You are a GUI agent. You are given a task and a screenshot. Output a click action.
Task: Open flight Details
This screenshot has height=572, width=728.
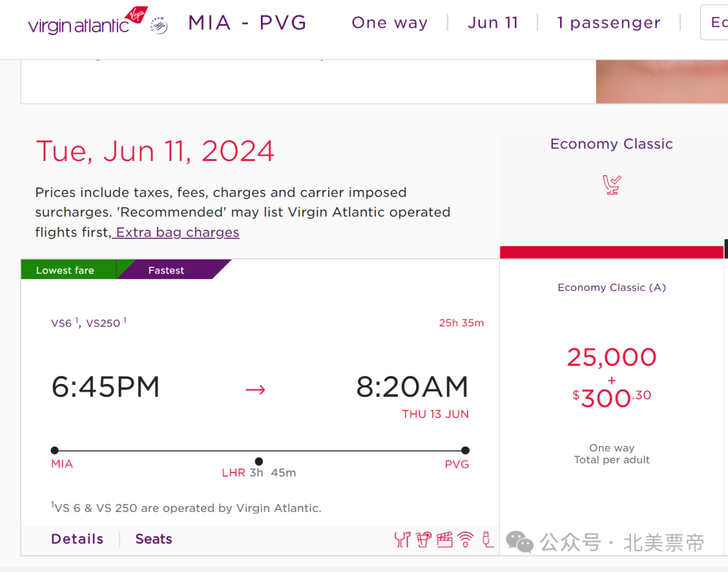(77, 538)
